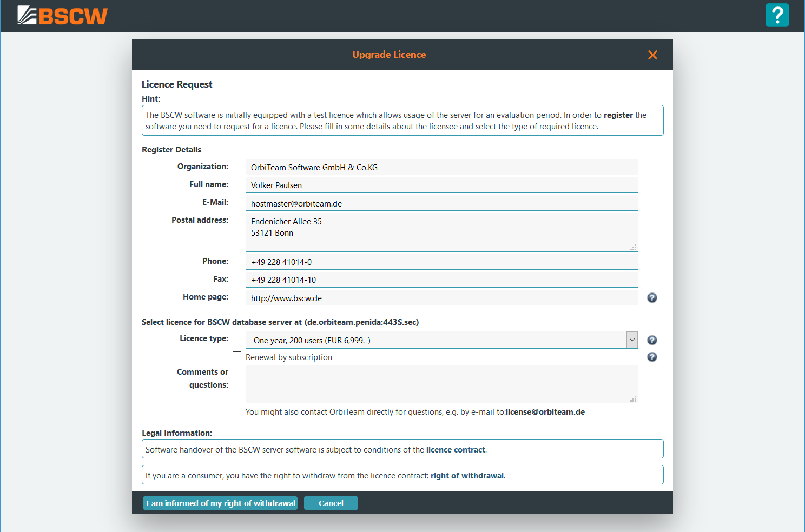Click the Organization input field
Screen dimensions: 805x532
(x=441, y=167)
